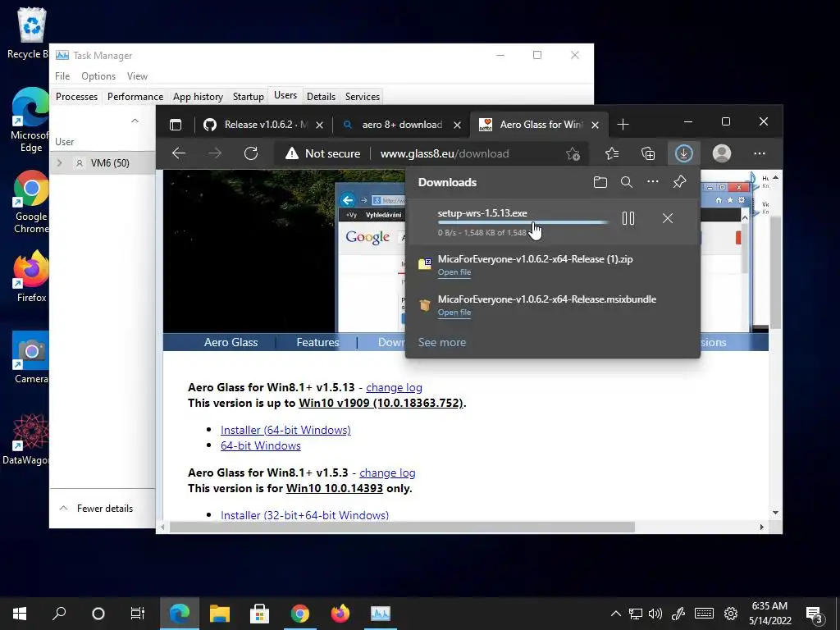Close the Release v1.0.6.2 tab
Screen dimensions: 840x630
[319, 125]
